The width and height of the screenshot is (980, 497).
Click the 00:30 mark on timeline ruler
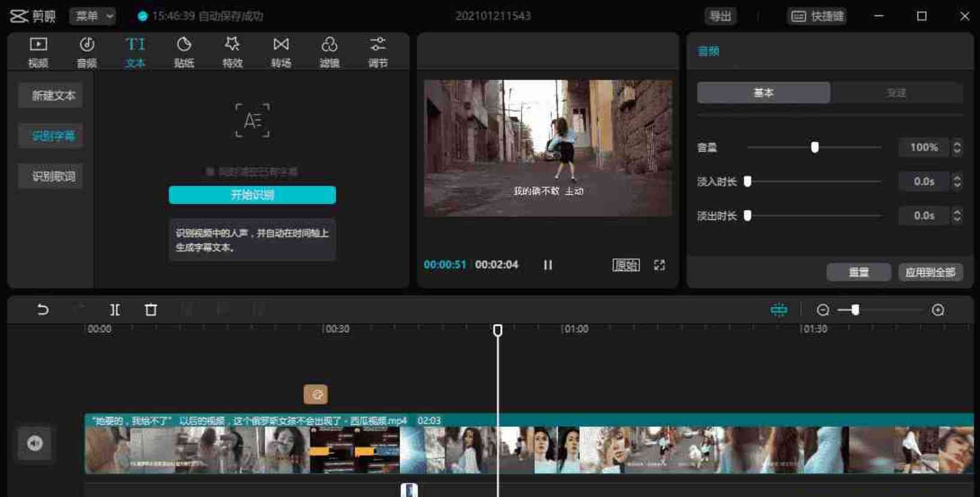pos(336,329)
